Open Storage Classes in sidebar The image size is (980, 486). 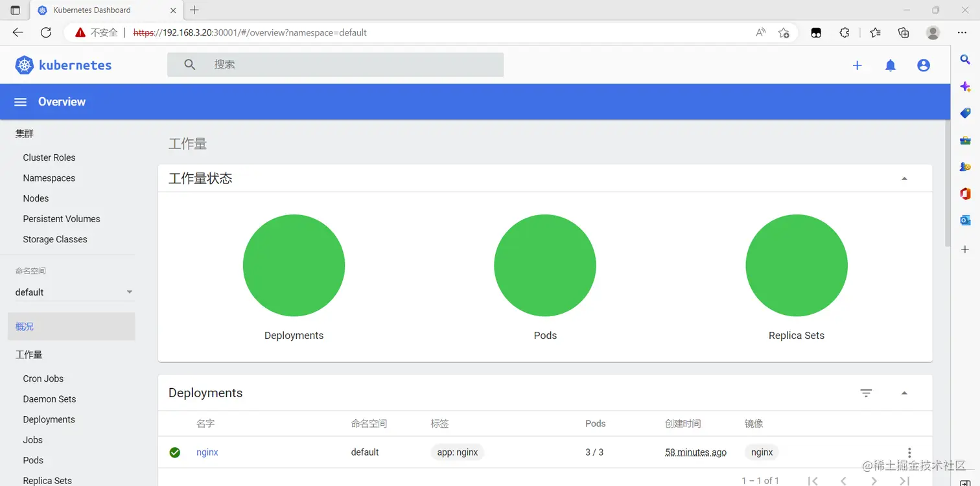(55, 239)
